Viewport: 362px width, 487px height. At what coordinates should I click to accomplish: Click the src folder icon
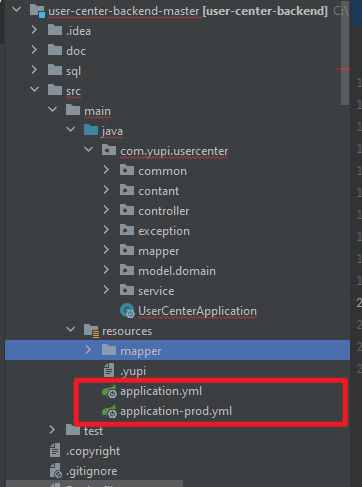[55, 90]
